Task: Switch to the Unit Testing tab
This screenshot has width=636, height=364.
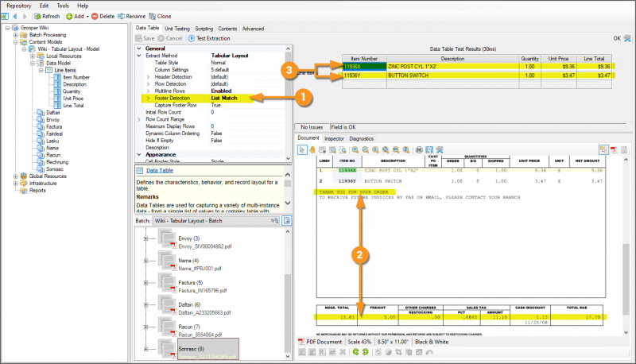Action: 176,28
